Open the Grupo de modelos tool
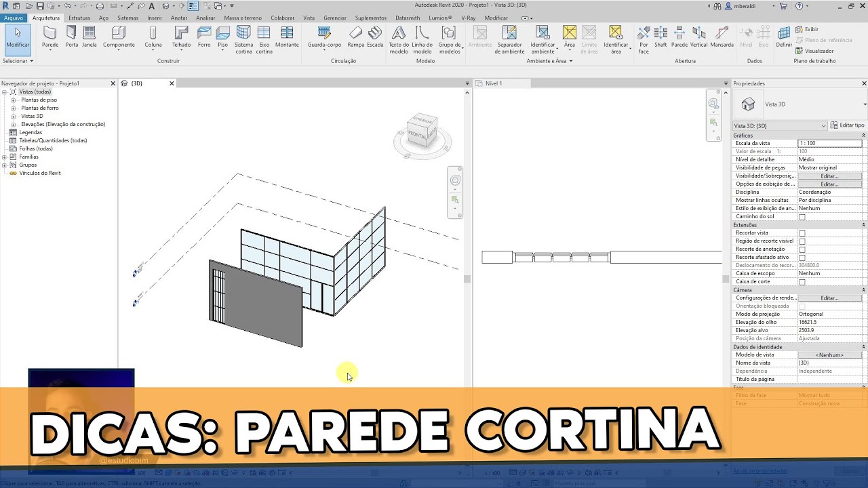The image size is (868, 488). [x=449, y=40]
